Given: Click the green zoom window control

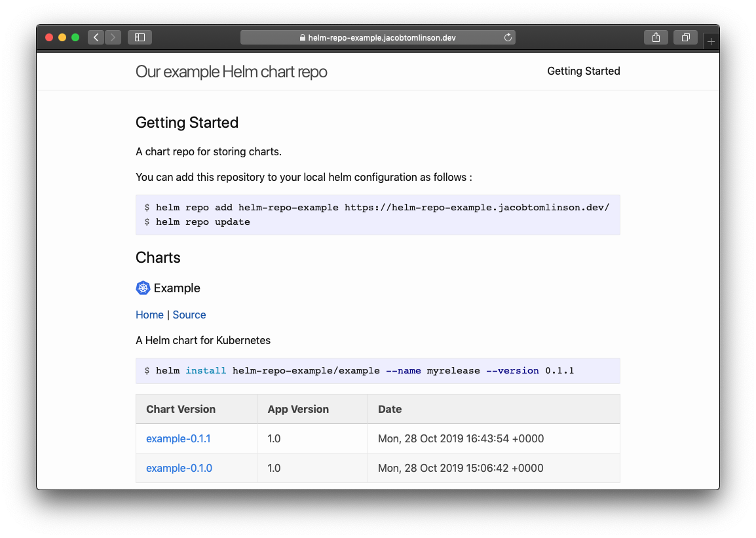Looking at the screenshot, I should [75, 37].
